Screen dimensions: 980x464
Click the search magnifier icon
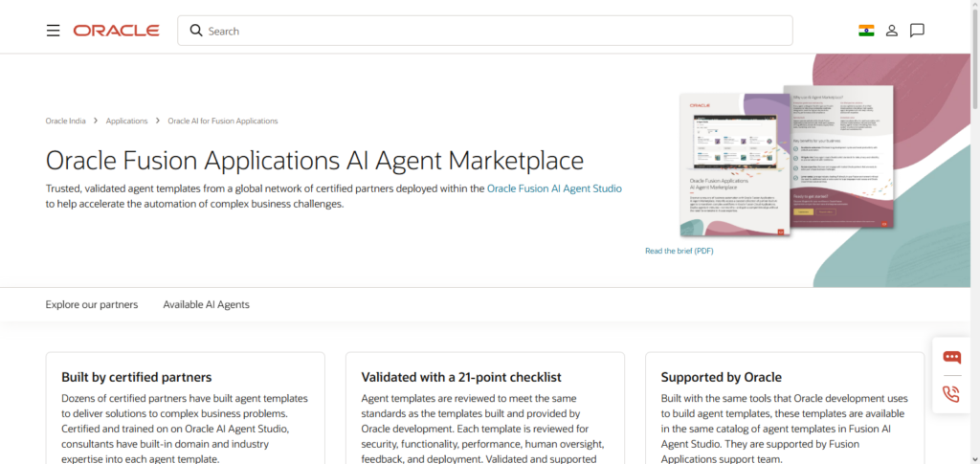pos(195,31)
